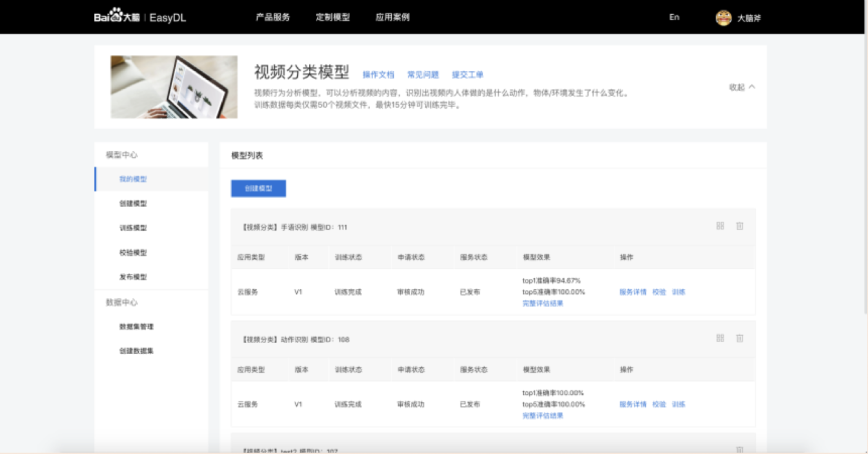868x454 pixels.
Task: Select 校验模型 in the sidebar
Action: [x=133, y=252]
